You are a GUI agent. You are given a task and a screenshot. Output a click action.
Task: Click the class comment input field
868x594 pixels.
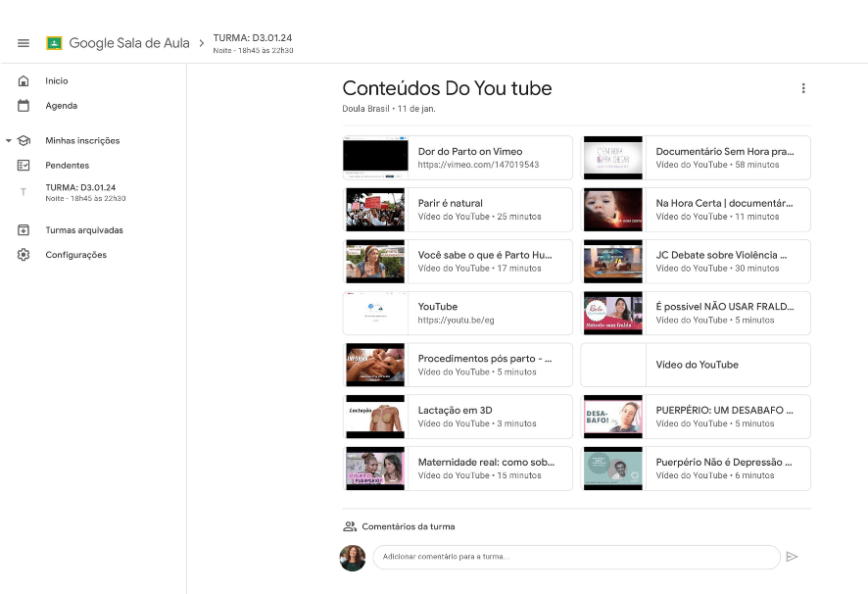pyautogui.click(x=576, y=557)
